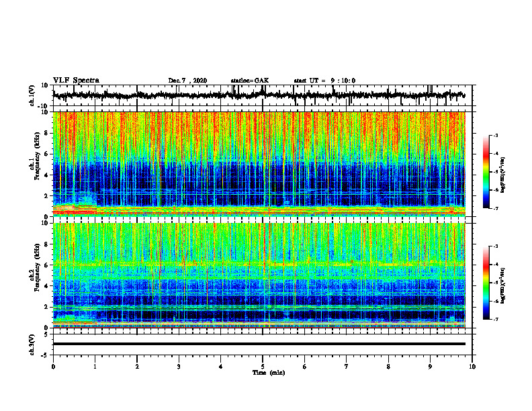
Task: Click the "-7" label on ch.1 color scale
Action: tap(496, 208)
